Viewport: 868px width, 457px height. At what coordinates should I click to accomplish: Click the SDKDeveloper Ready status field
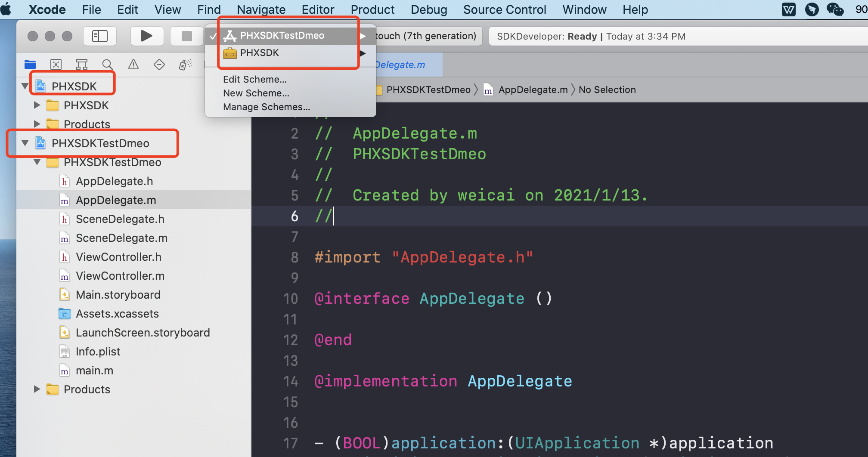coord(678,36)
